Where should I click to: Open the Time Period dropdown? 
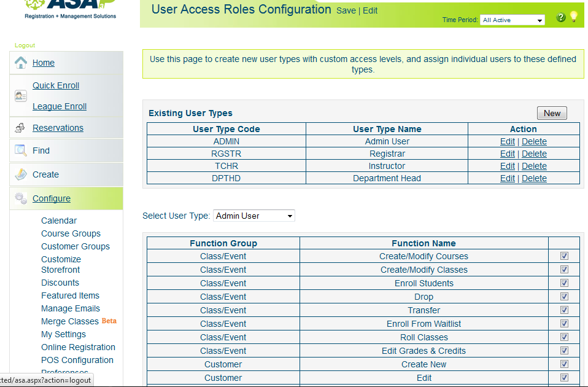click(x=513, y=20)
